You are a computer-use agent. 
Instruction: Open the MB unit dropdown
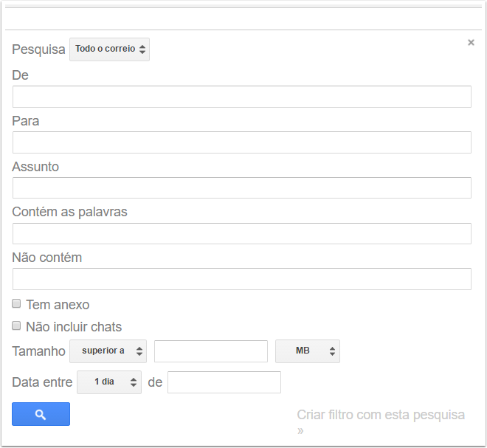[x=307, y=351]
